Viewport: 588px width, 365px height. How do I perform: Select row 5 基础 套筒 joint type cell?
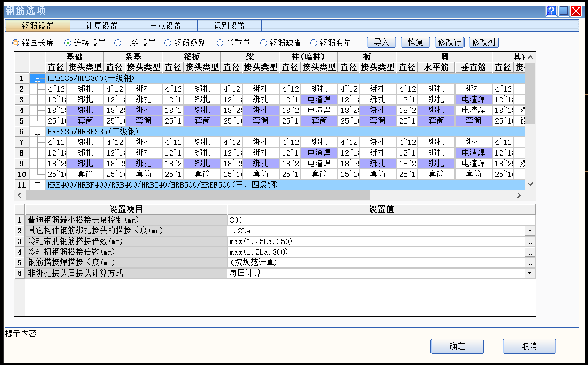85,121
